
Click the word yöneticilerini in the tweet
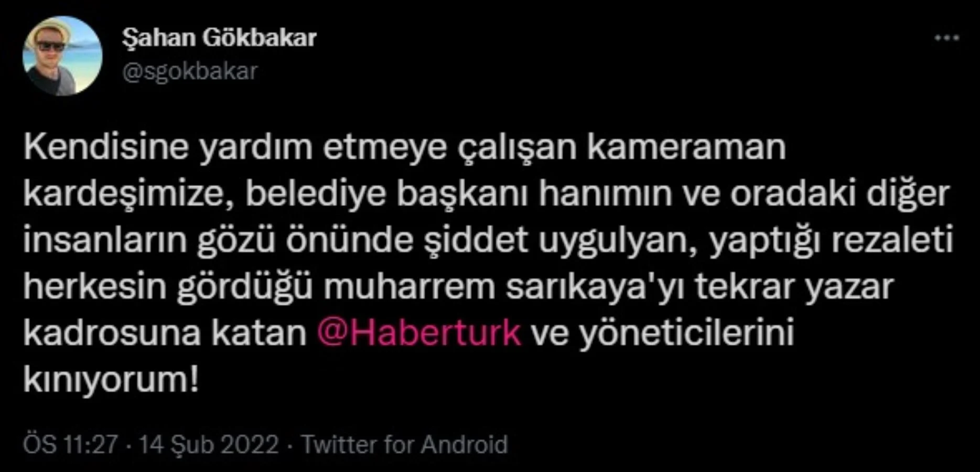click(x=687, y=334)
